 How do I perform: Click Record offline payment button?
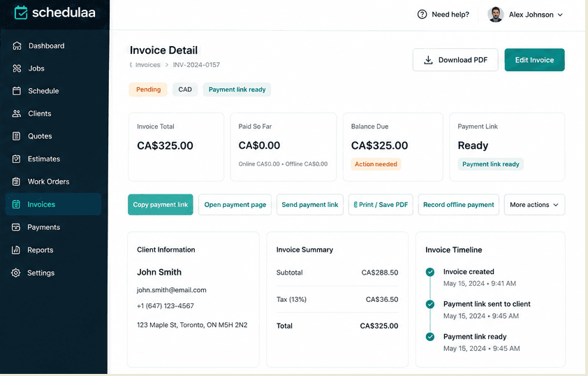458,205
